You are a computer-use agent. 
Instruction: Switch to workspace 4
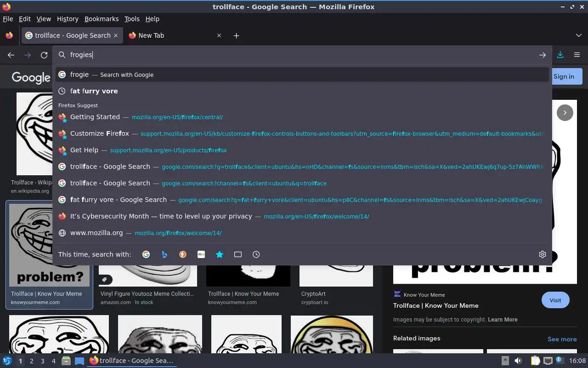click(53, 361)
